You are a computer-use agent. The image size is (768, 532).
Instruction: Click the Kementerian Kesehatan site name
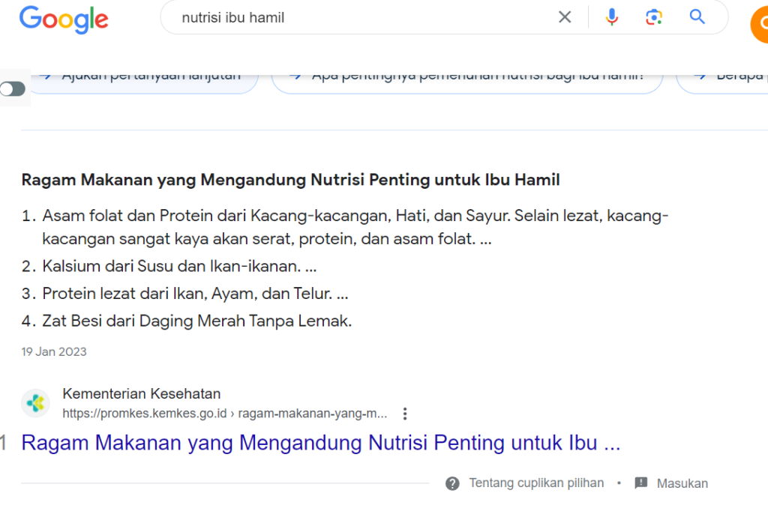(x=142, y=393)
